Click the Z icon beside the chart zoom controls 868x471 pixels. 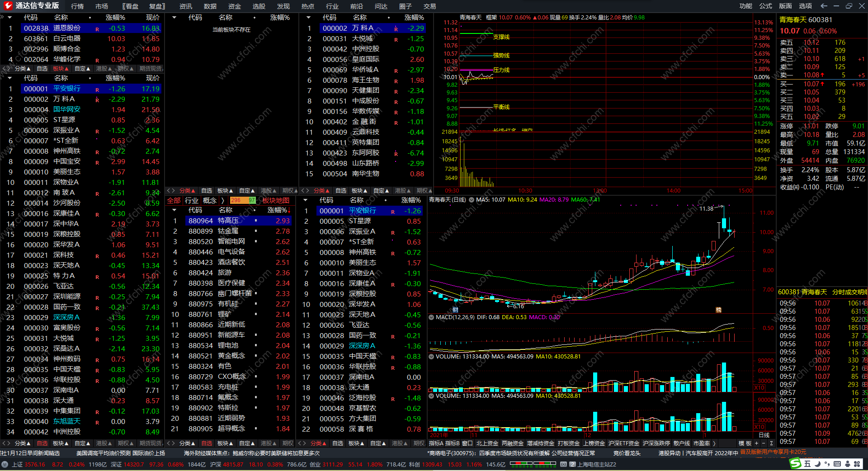click(771, 443)
